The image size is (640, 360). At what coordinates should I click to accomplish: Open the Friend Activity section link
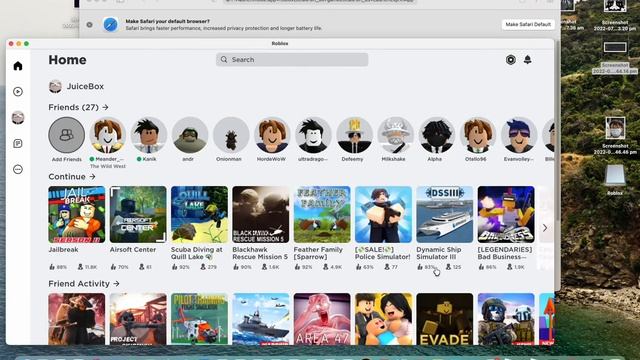coord(84,284)
